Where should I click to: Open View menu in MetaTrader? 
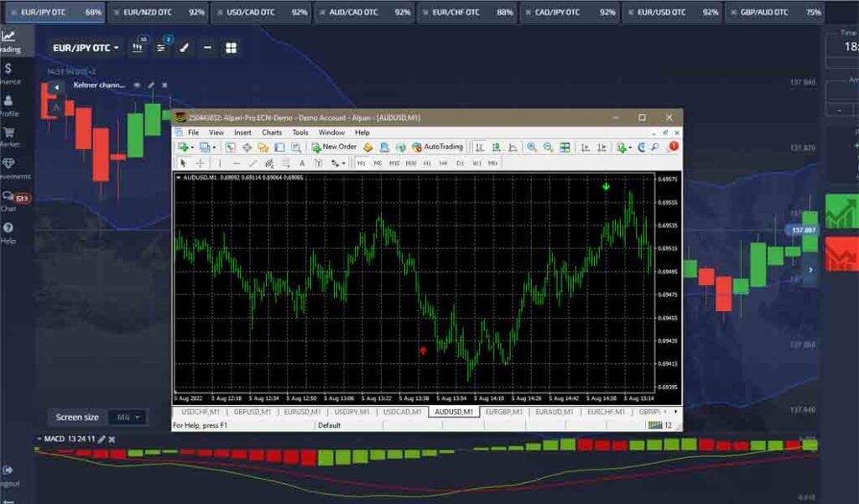tap(216, 132)
